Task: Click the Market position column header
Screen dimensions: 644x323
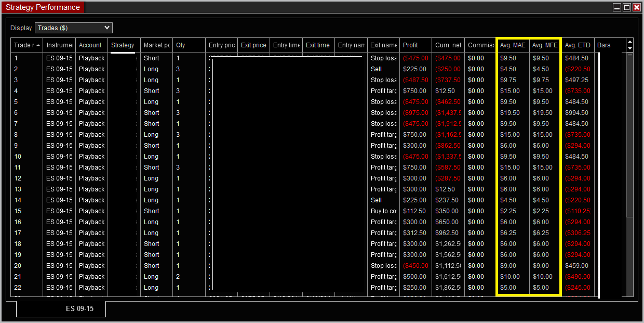Action: click(156, 45)
